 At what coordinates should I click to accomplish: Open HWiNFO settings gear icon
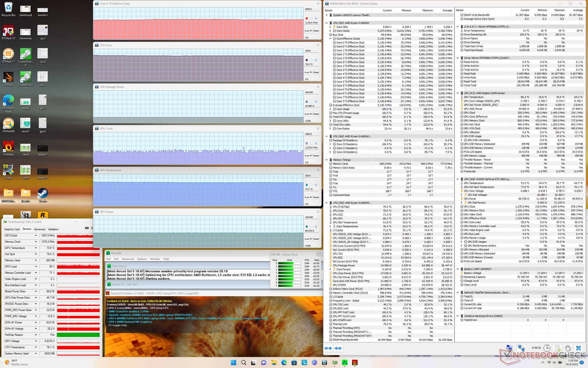pyautogui.click(x=568, y=348)
